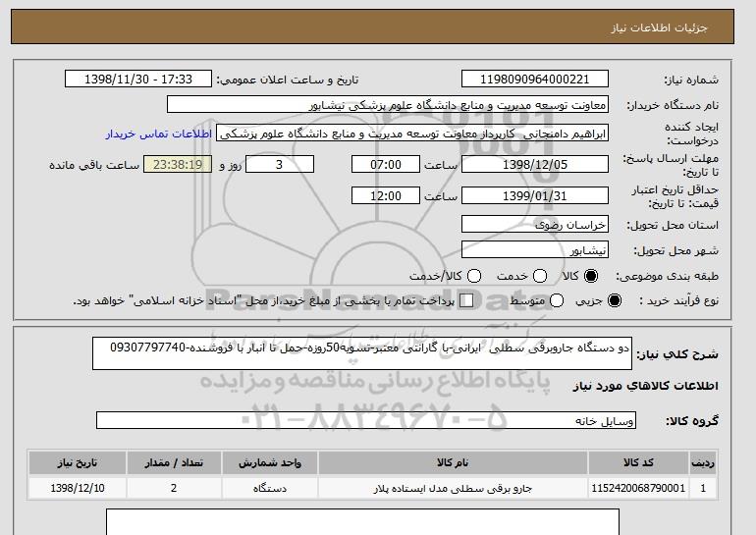The width and height of the screenshot is (756, 535).
Task: Click the delivery province field خراسان رضوی
Action: point(535,224)
